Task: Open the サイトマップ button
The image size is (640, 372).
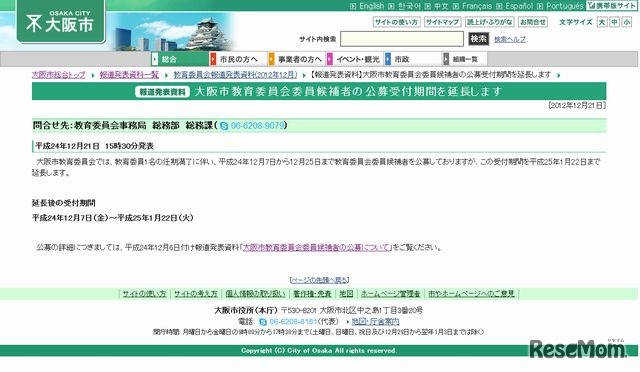Action: (x=442, y=22)
